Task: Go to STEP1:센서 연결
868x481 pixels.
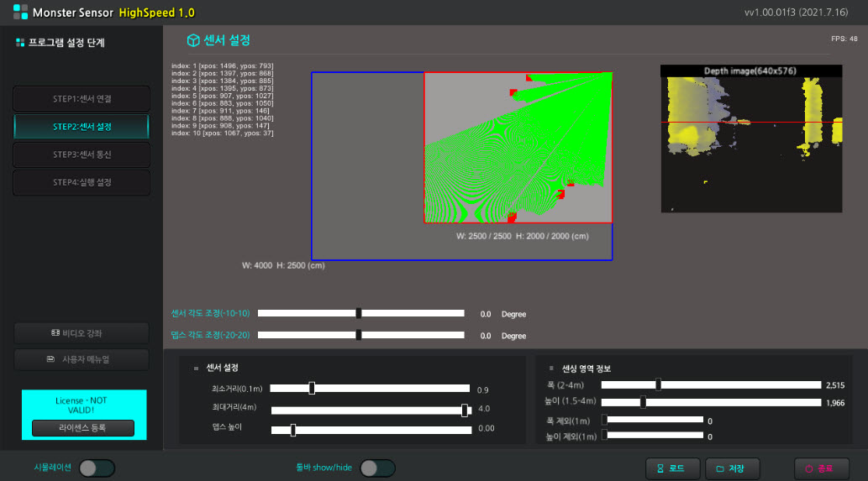Action: click(x=82, y=99)
